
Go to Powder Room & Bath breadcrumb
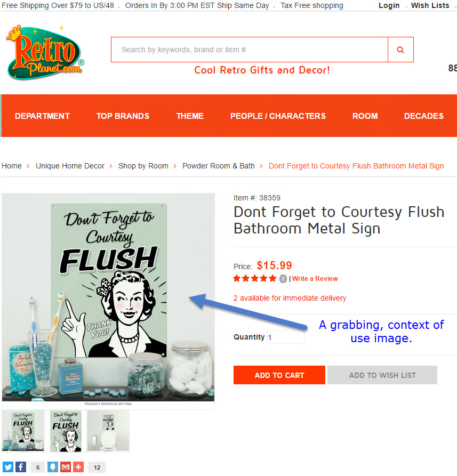pos(218,166)
